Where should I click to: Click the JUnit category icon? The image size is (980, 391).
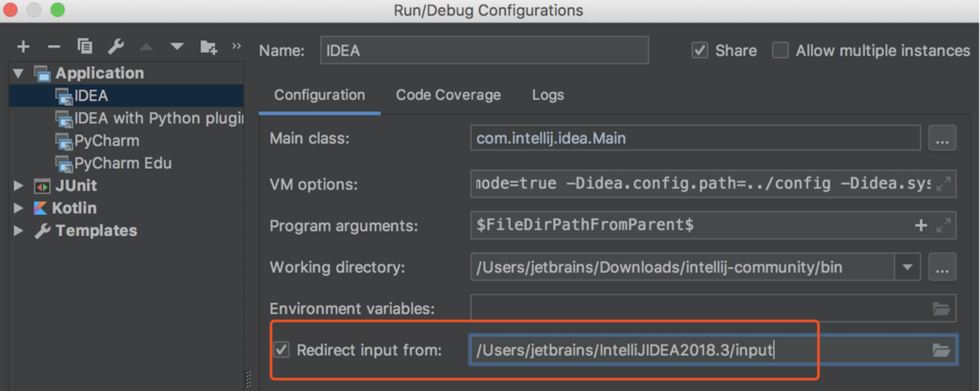pyautogui.click(x=42, y=186)
